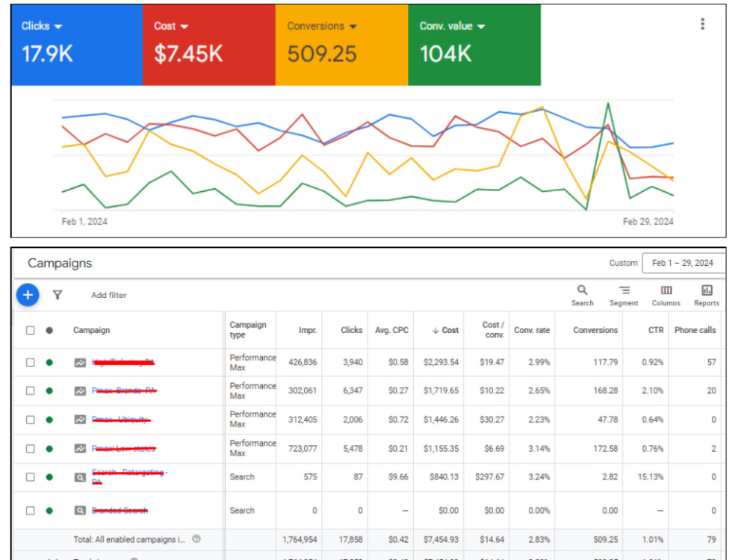Click green status dot in 426,836 impressions row

(49, 363)
